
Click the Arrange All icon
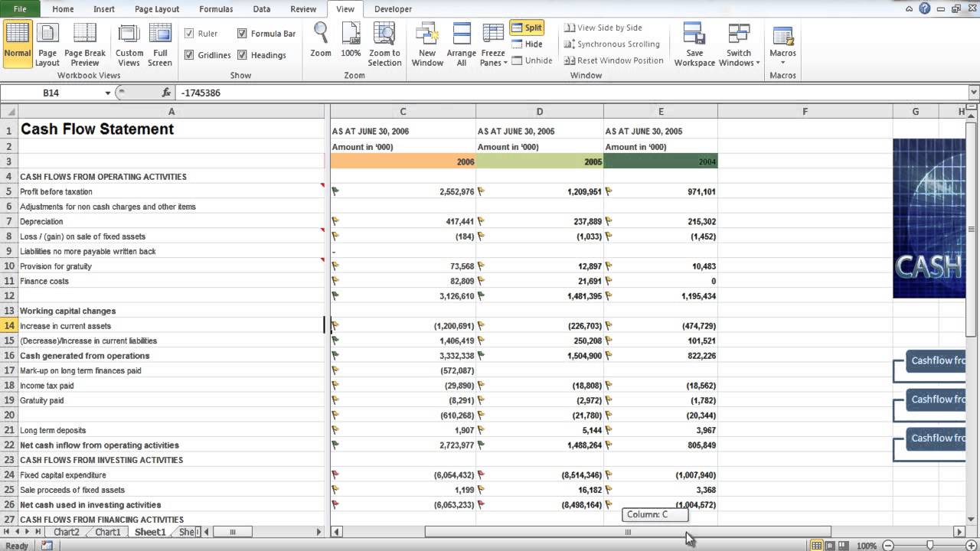click(x=462, y=42)
